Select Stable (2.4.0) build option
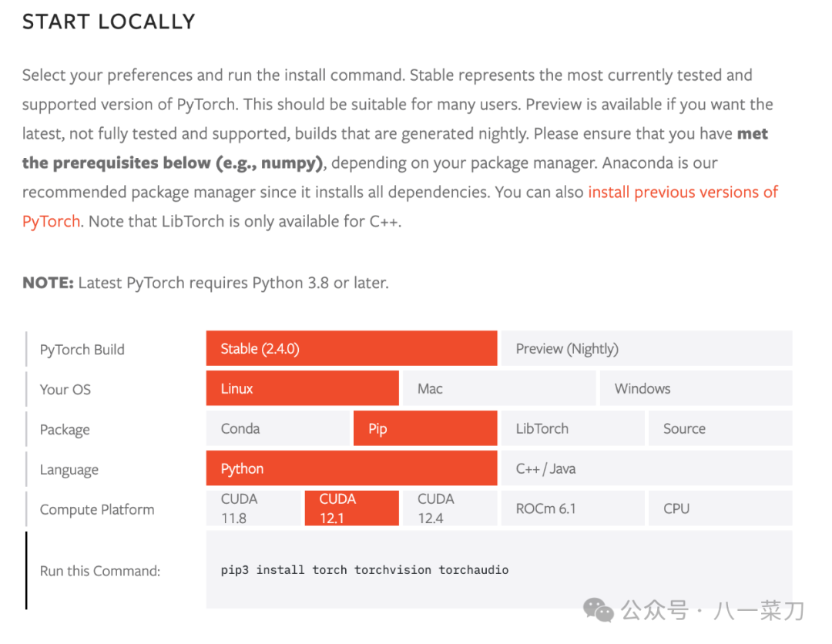 [351, 348]
